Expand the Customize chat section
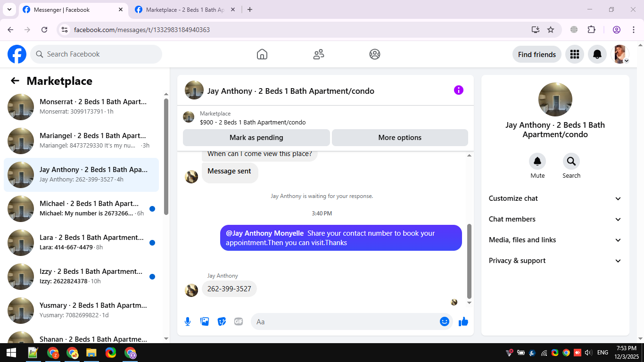644x362 pixels. 555,198
